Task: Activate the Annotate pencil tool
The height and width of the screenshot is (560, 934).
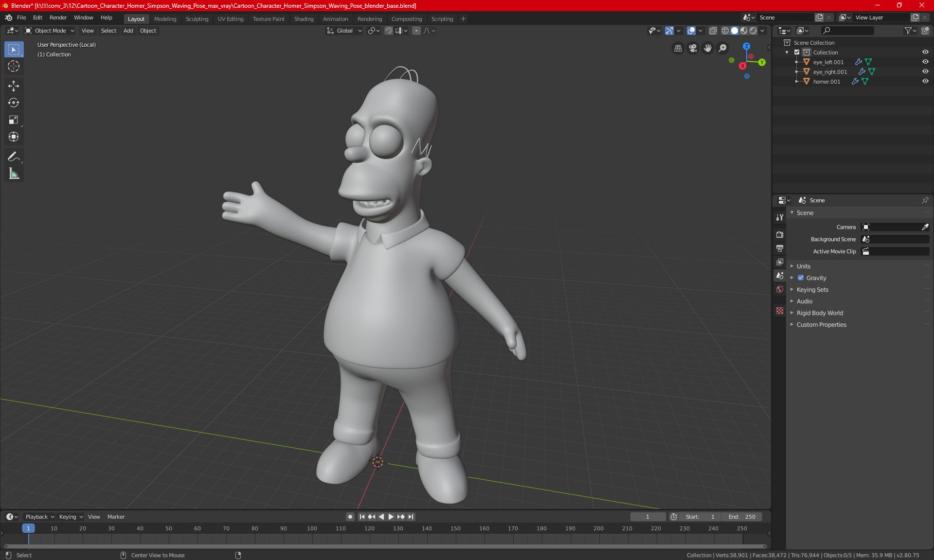Action: (x=14, y=157)
